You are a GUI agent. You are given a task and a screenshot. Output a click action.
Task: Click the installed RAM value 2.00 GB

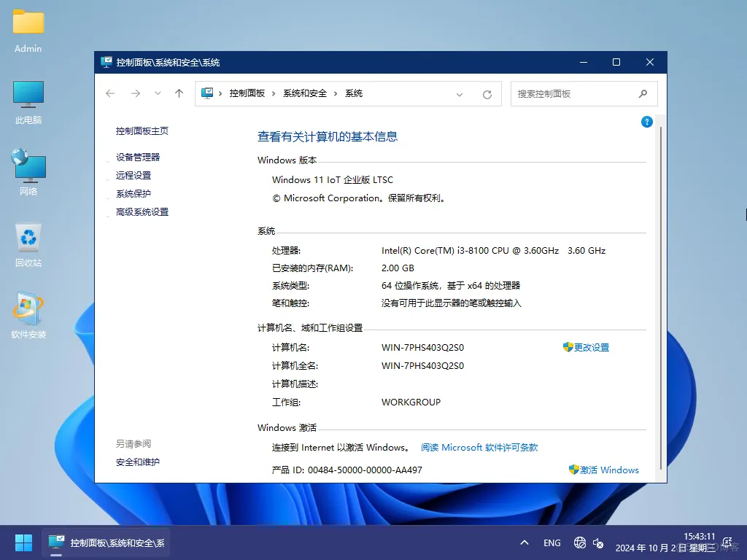click(398, 268)
